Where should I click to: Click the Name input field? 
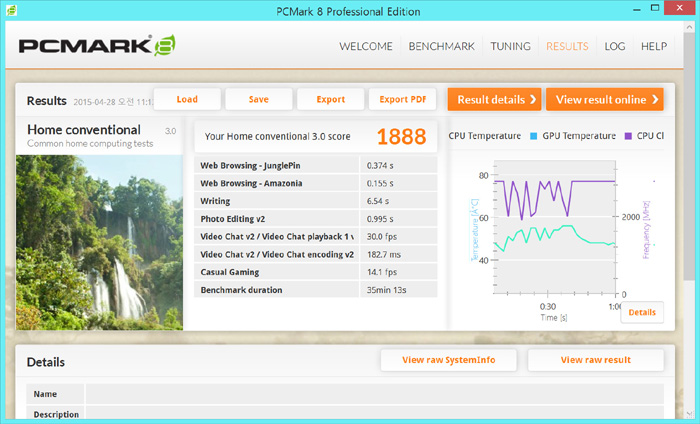[375, 394]
